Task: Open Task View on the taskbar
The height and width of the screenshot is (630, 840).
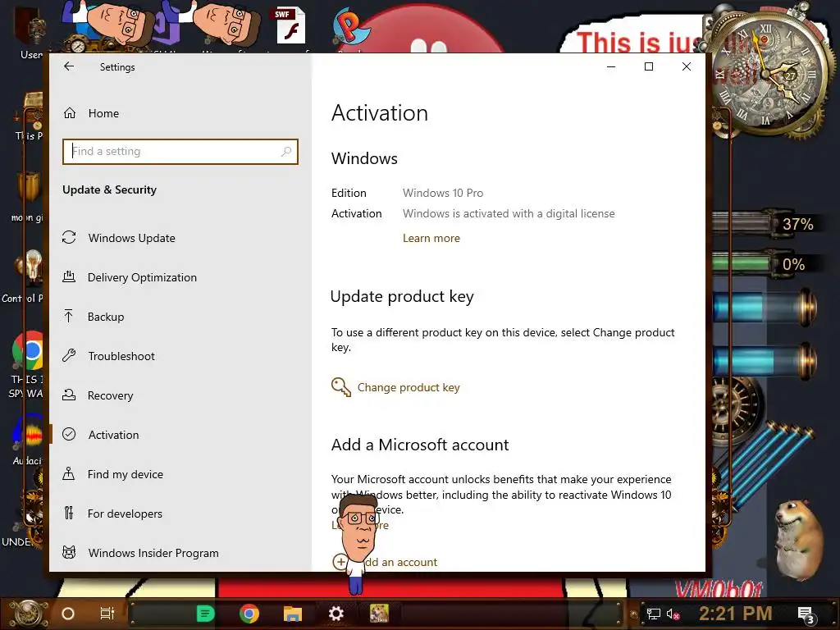Action: point(107,614)
